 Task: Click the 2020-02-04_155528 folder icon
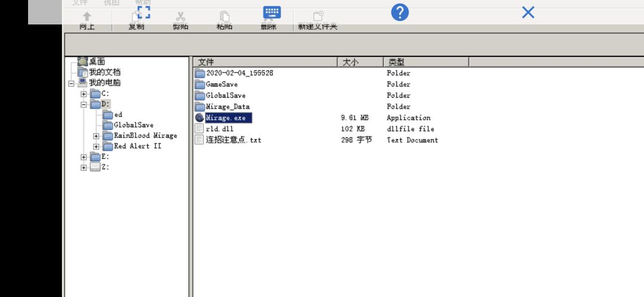click(200, 73)
